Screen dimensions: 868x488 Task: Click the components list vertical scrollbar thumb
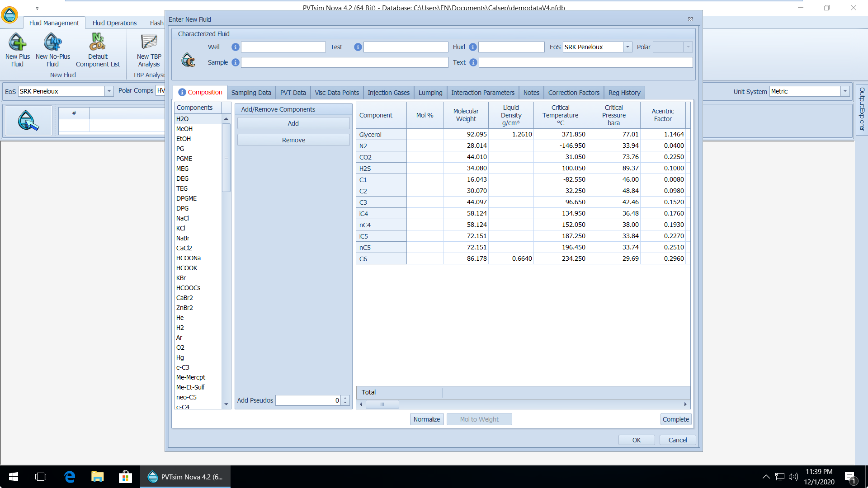point(226,158)
